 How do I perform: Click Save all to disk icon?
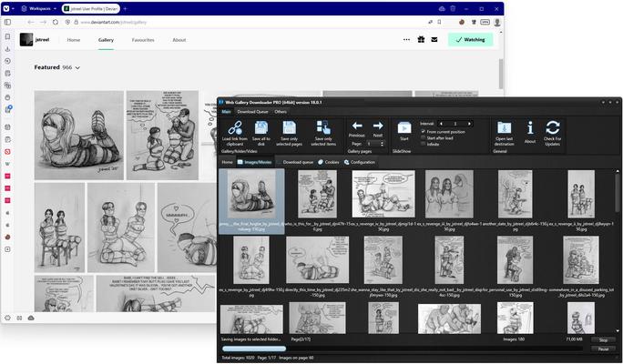(x=261, y=128)
